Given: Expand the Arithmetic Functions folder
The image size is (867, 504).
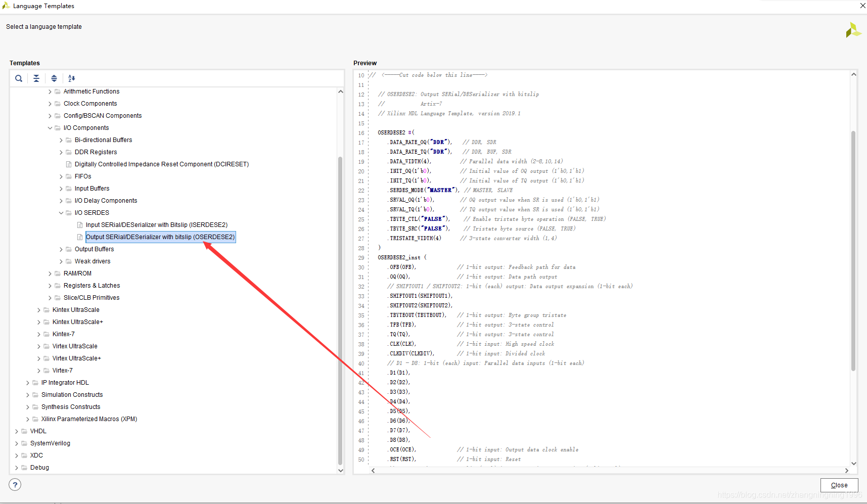Looking at the screenshot, I should (50, 91).
